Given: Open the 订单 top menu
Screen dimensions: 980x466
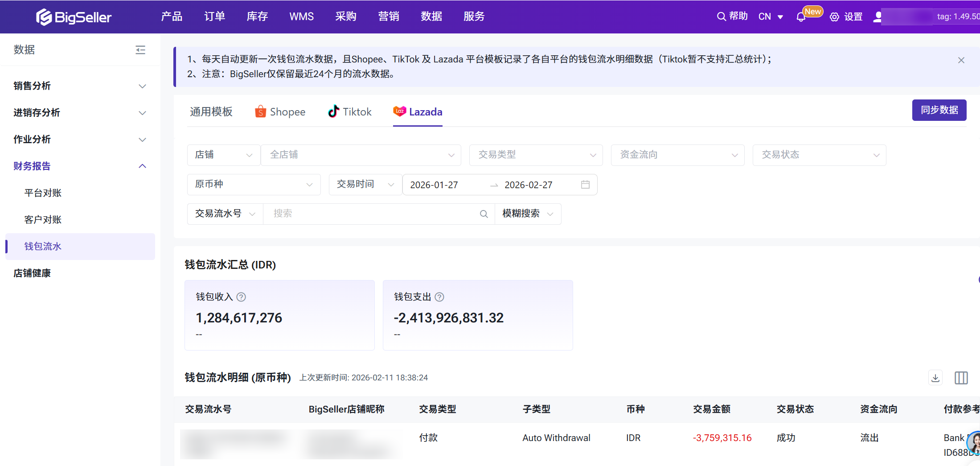Looking at the screenshot, I should [214, 16].
